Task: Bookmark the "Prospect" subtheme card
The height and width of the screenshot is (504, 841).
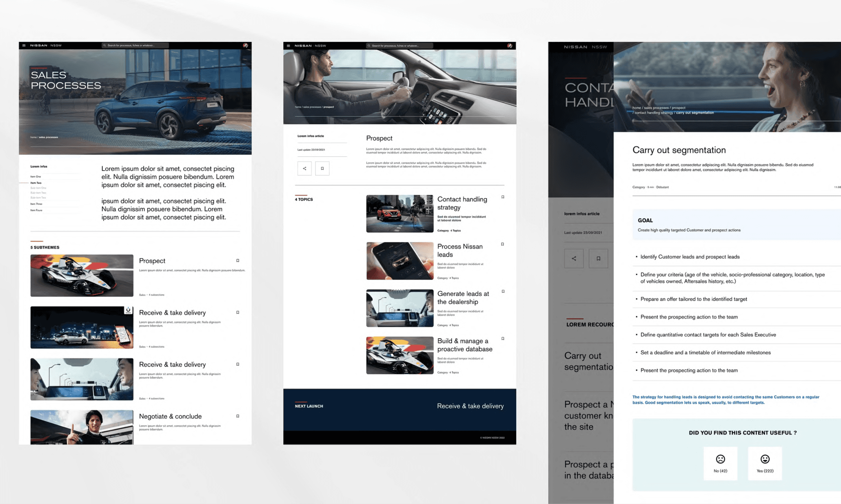Action: 237,260
